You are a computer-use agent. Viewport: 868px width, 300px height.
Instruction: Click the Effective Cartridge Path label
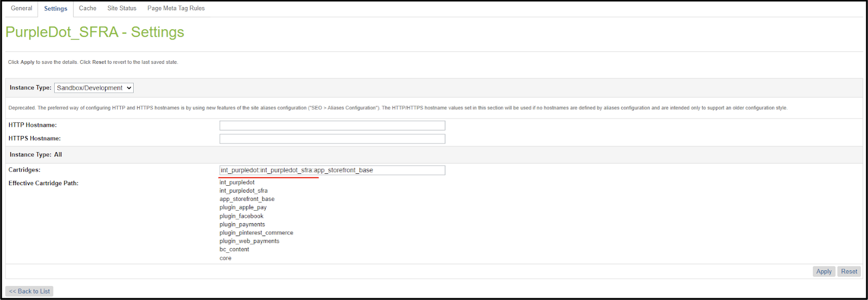43,183
